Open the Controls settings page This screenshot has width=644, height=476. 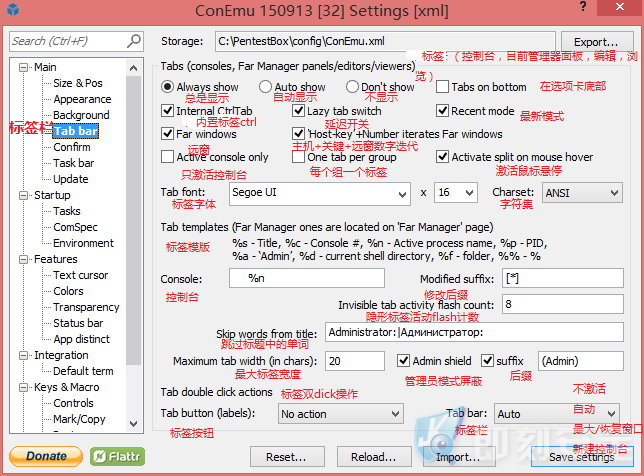[73, 403]
